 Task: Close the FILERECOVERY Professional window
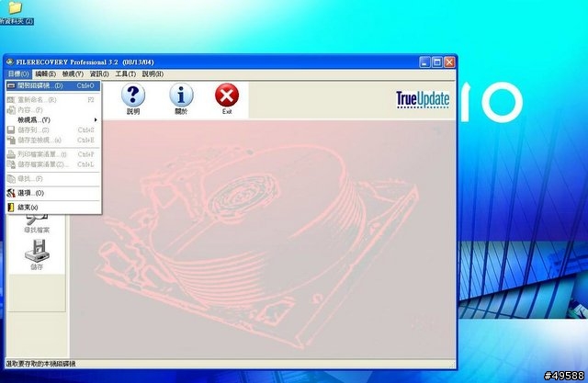pyautogui.click(x=449, y=62)
